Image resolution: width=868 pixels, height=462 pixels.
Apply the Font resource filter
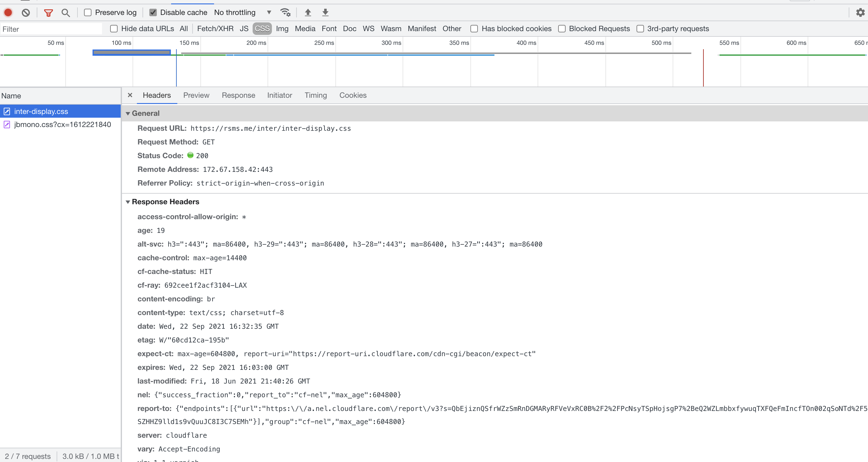329,29
